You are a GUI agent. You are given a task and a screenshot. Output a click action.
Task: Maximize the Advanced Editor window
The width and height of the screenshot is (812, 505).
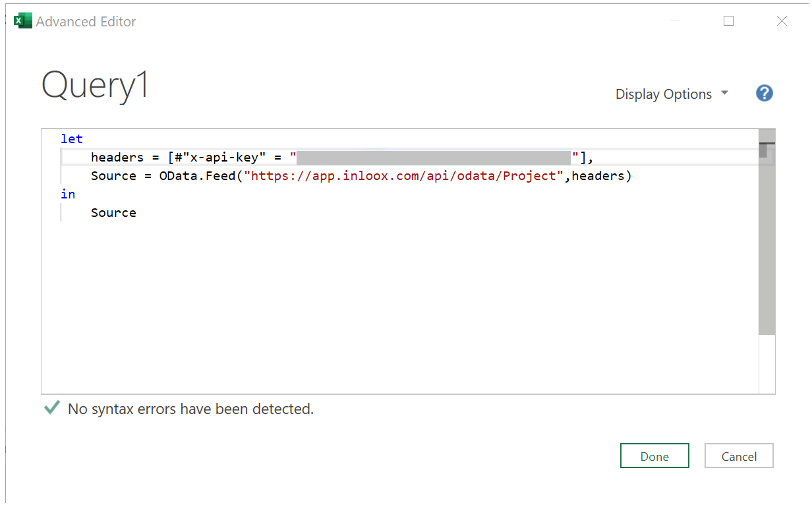[728, 20]
